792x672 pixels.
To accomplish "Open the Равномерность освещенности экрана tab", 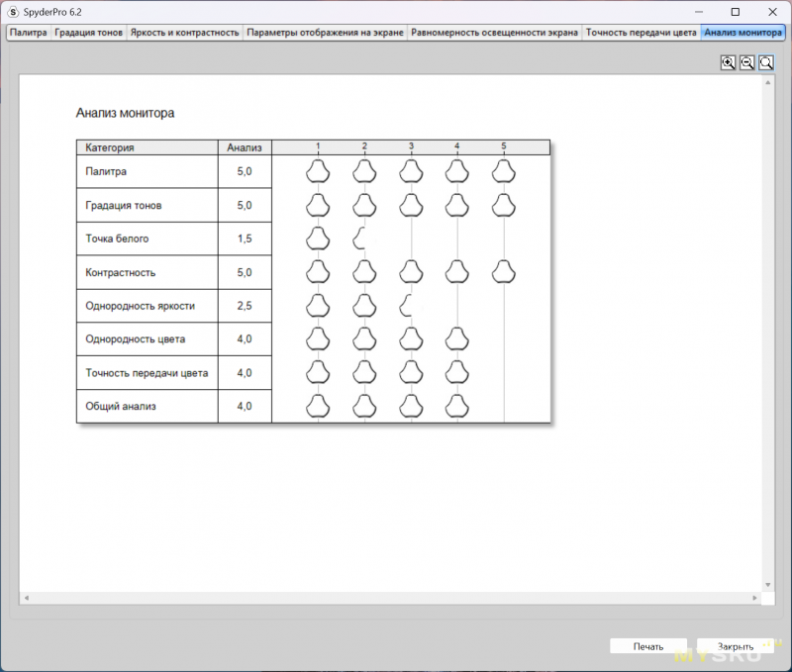I will click(494, 33).
